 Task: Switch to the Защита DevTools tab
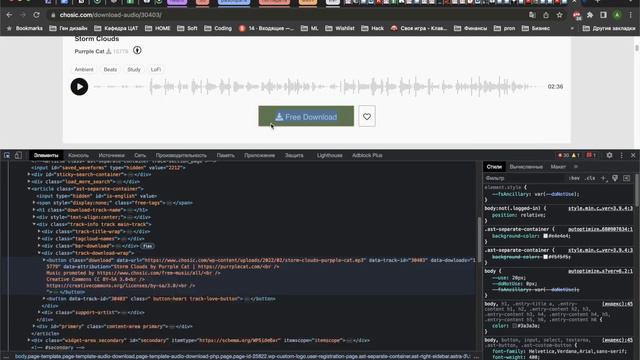(x=294, y=155)
